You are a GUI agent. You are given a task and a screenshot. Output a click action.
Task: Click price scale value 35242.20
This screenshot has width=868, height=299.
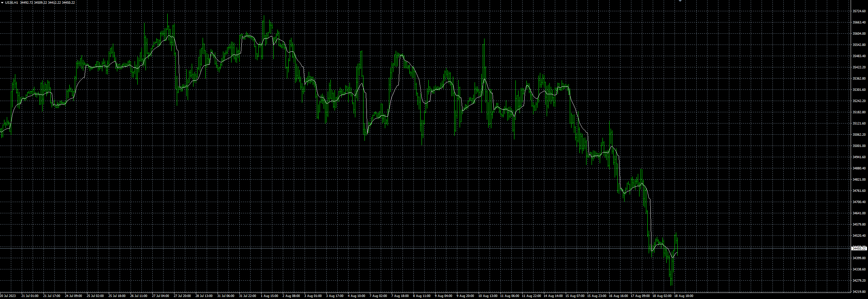coord(859,101)
